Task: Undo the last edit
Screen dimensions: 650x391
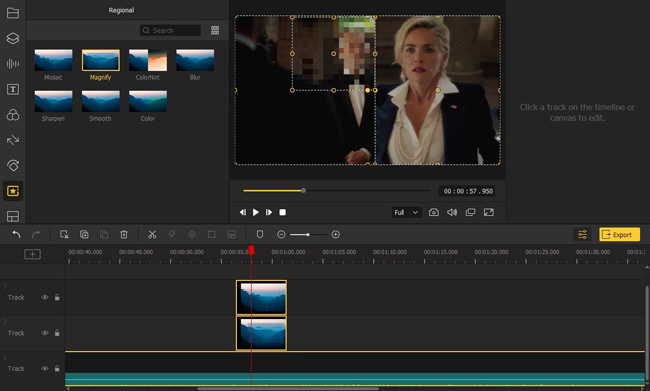Action: click(x=16, y=235)
